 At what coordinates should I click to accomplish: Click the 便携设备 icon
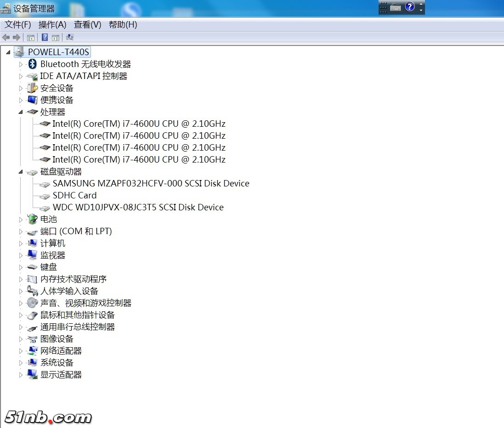(32, 100)
